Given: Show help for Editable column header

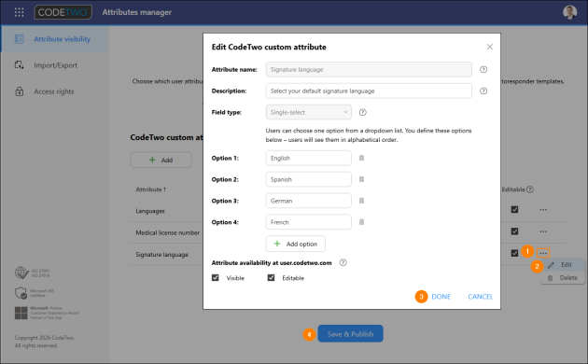Looking at the screenshot, I should 530,189.
